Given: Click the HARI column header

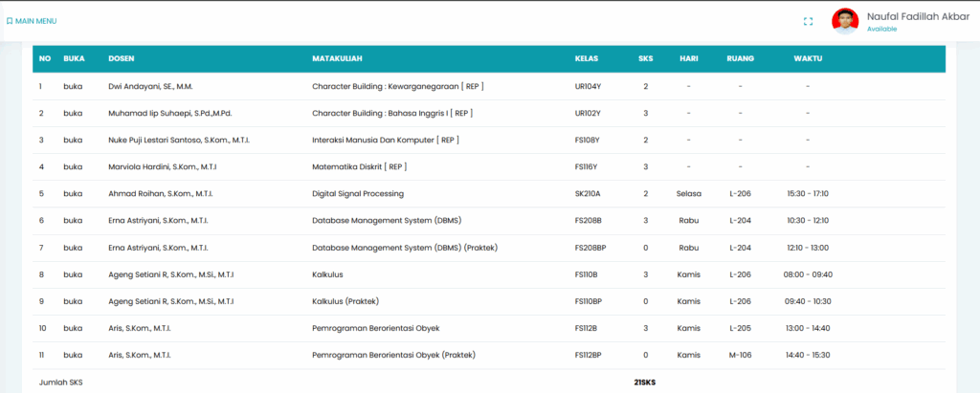Looking at the screenshot, I should (689, 58).
